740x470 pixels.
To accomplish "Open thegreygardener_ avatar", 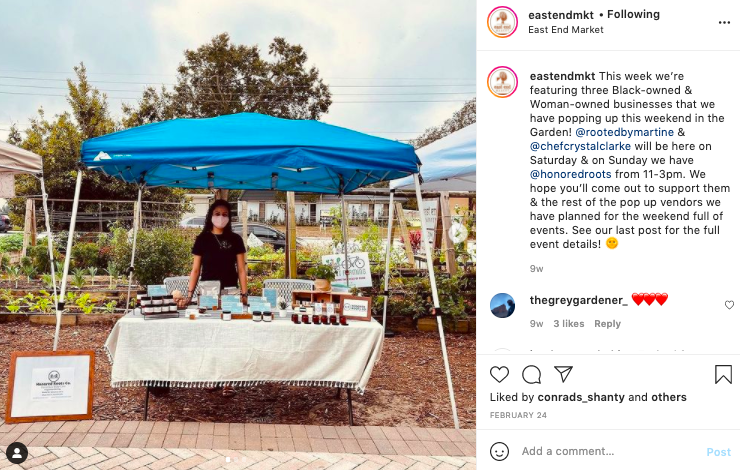I will click(502, 305).
